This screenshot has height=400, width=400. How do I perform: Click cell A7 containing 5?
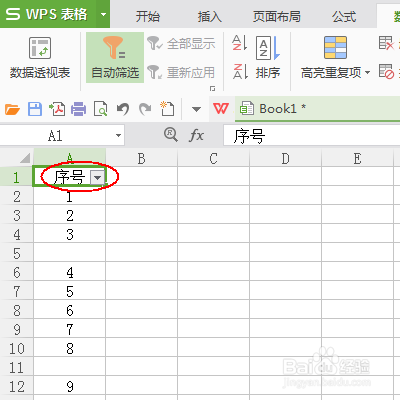70,291
